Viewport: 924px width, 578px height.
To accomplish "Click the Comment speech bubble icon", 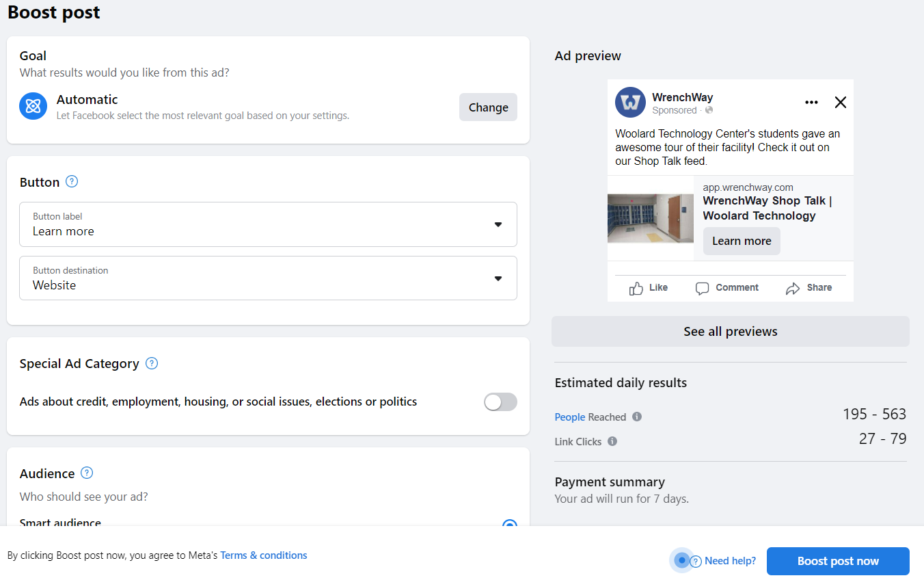I will point(702,288).
